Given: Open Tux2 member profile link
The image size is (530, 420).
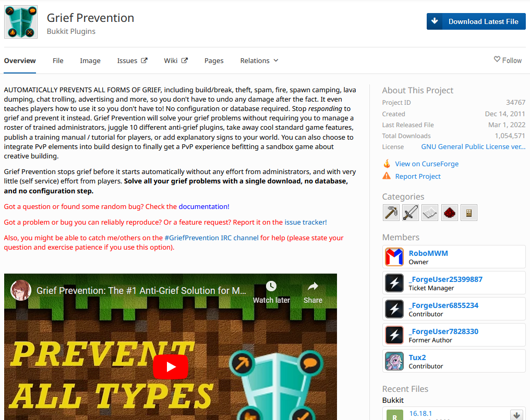Looking at the screenshot, I should [x=417, y=357].
